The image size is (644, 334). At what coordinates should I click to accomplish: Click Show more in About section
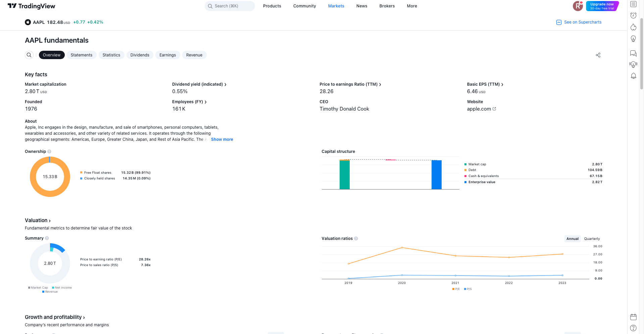click(222, 139)
